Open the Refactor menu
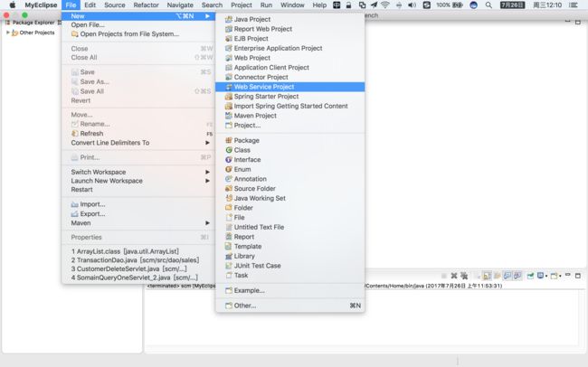The image size is (588, 367). tap(146, 5)
